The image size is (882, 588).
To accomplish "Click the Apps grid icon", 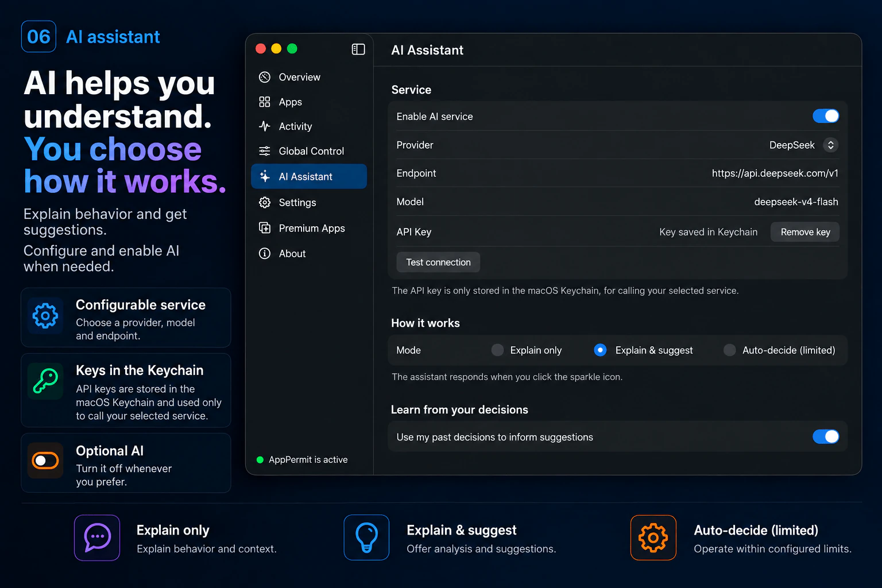I will click(x=265, y=102).
